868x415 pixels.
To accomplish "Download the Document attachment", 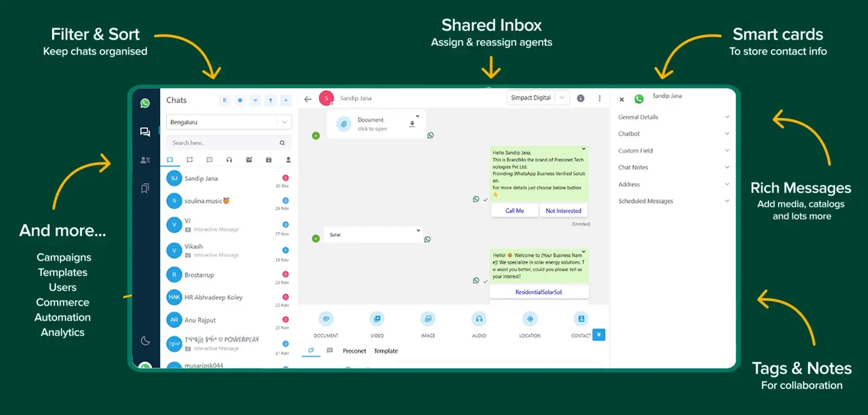I will coord(412,124).
